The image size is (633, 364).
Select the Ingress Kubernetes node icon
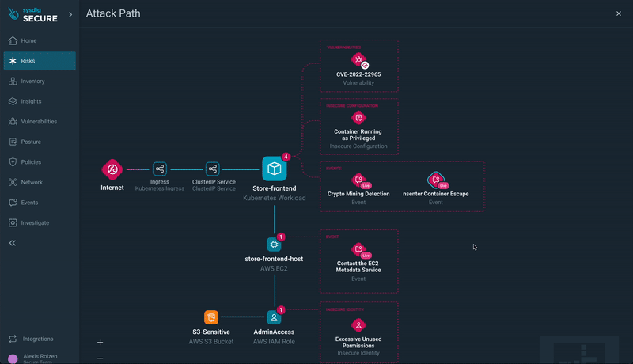coord(160,169)
